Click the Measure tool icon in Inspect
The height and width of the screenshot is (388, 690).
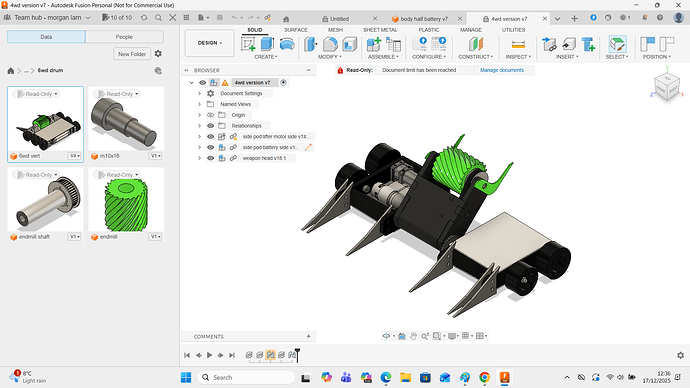tap(518, 44)
